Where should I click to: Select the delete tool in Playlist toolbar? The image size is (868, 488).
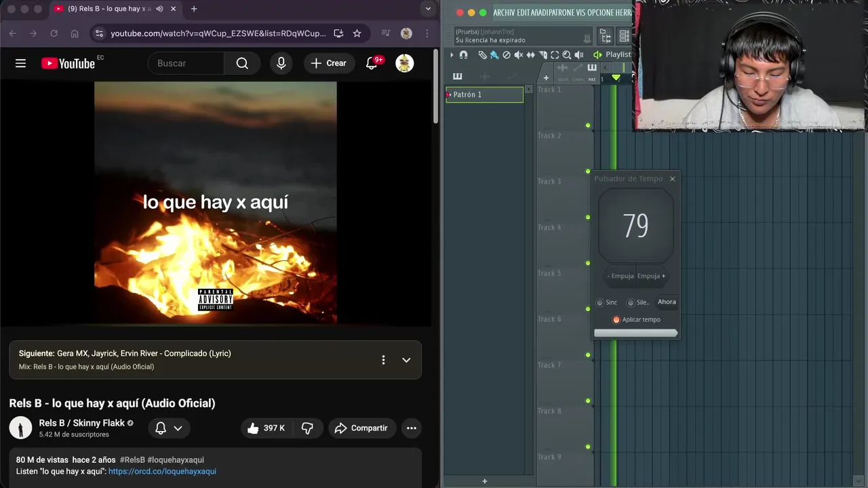507,55
